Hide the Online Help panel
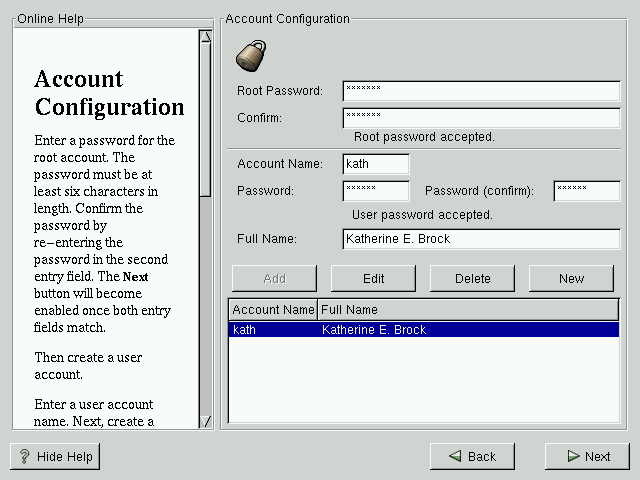 [x=55, y=456]
